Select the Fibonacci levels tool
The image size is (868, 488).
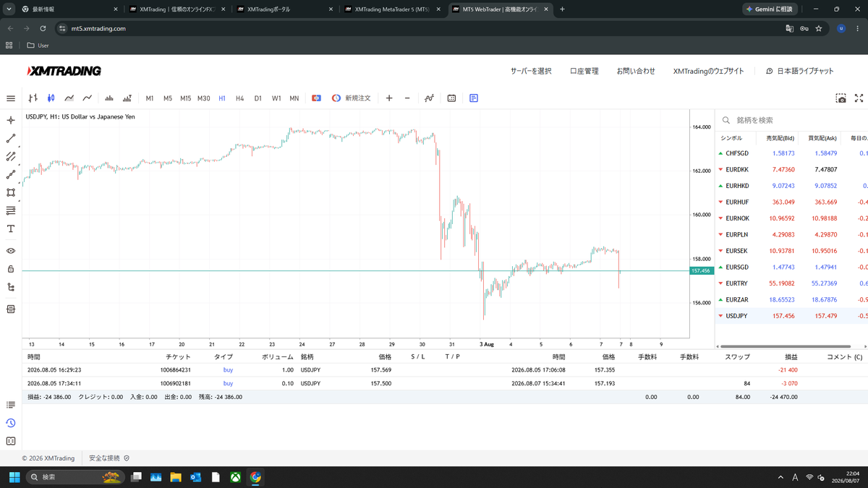(11, 210)
